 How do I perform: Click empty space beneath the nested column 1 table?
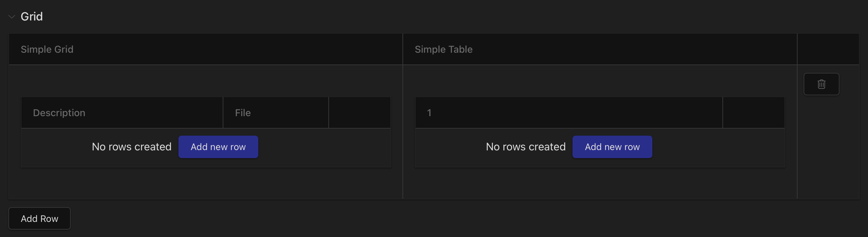tap(600, 183)
